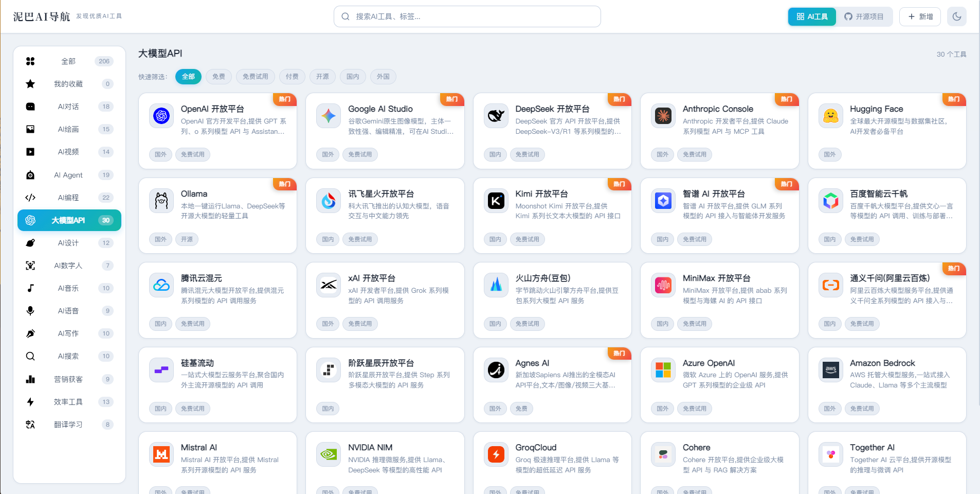The height and width of the screenshot is (494, 980).
Task: Filter tools by 付费 chip
Action: [292, 77]
